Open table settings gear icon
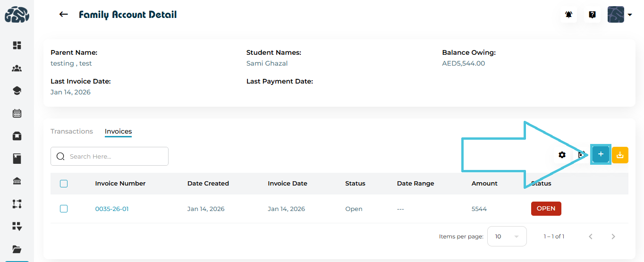The height and width of the screenshot is (262, 644). 562,155
